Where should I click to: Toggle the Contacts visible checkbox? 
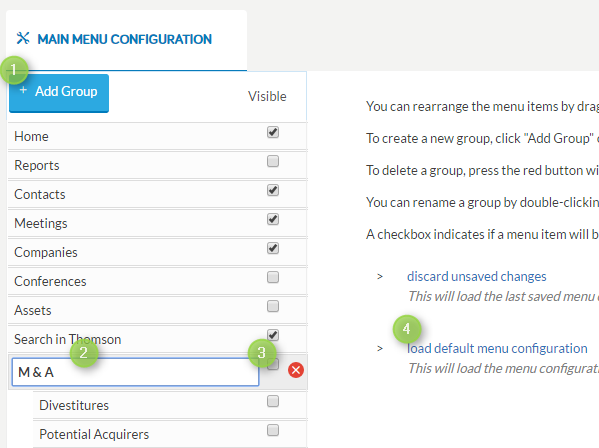(x=273, y=190)
